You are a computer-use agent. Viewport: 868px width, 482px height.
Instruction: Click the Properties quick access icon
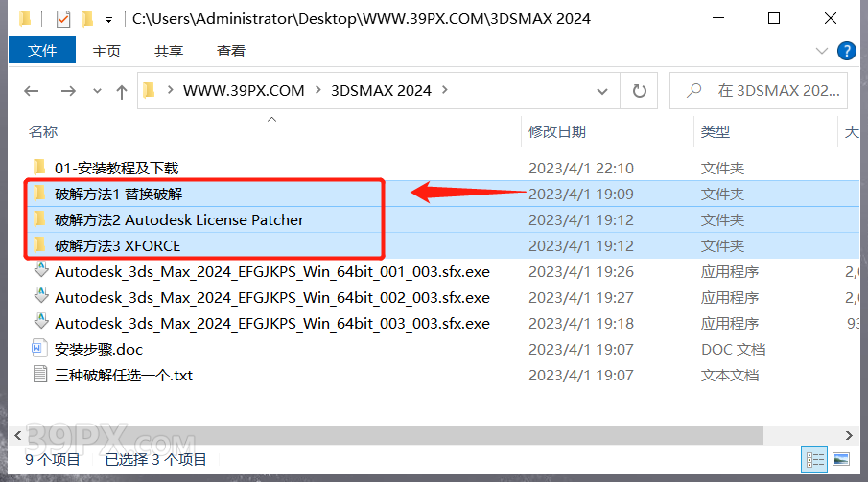pos(63,19)
